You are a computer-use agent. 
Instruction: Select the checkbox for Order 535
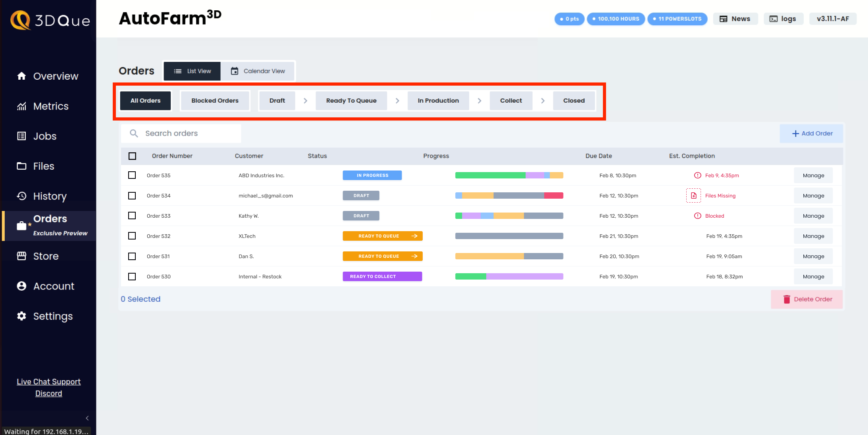(132, 175)
